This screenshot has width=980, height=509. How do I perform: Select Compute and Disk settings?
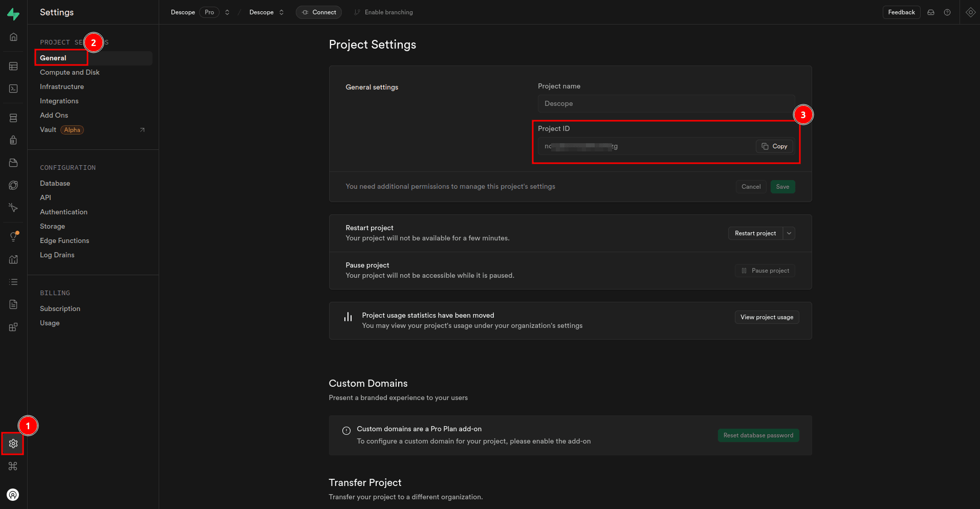pos(70,72)
